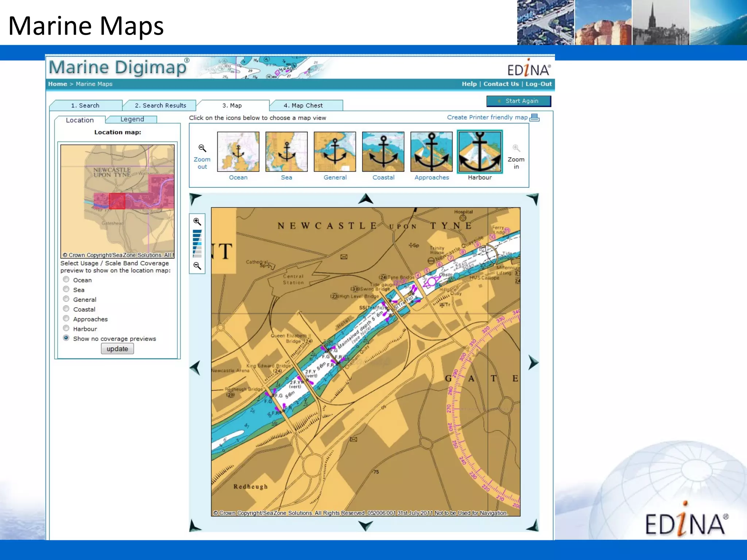Screen dimensions: 747x560
Task: Click the 'Marine Maps' breadcrumb text
Action: pyautogui.click(x=94, y=84)
